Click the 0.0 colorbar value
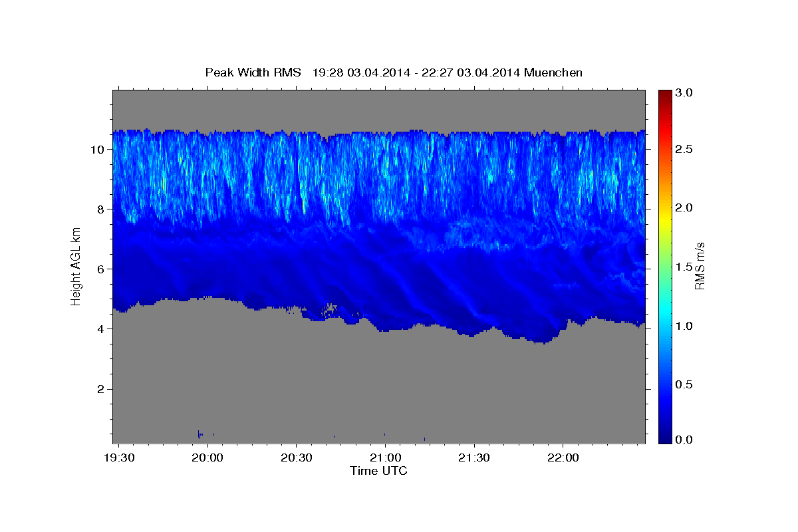 684,440
